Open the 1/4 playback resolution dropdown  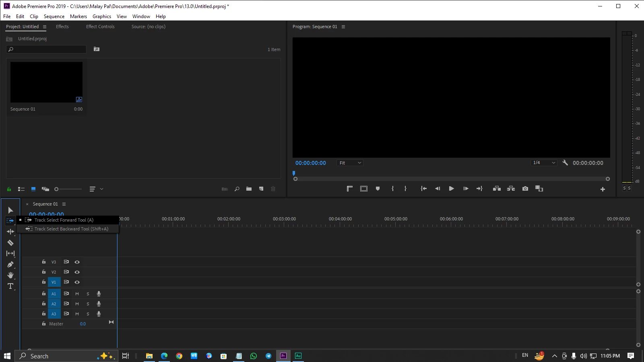pyautogui.click(x=544, y=162)
